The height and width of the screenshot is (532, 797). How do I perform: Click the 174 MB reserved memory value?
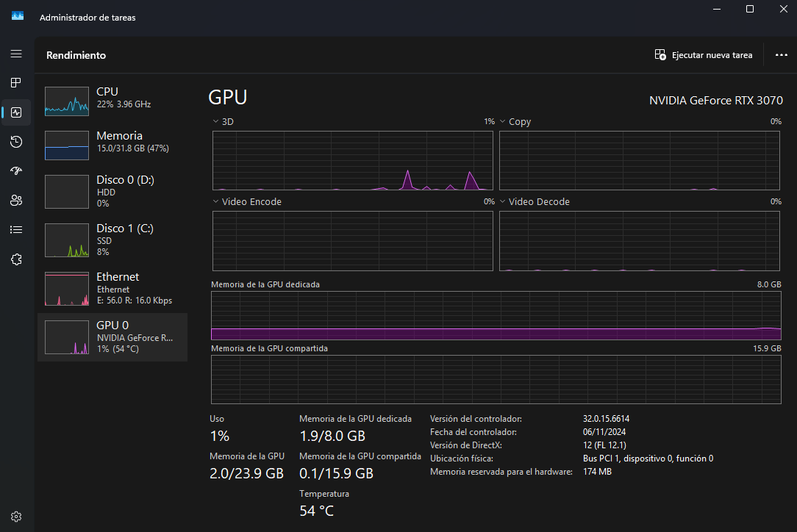pos(597,472)
